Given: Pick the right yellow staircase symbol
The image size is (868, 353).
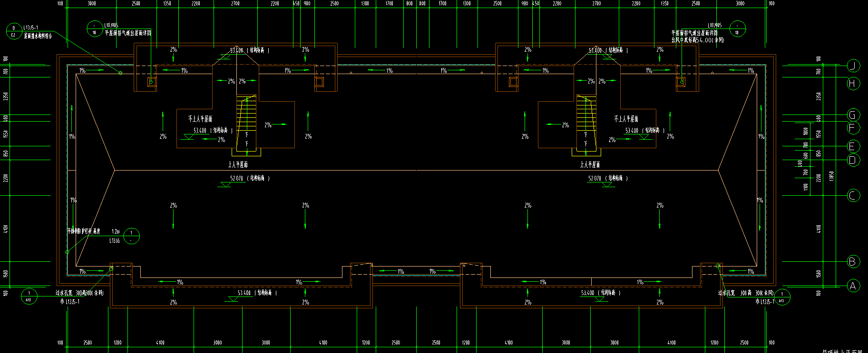Looking at the screenshot, I should (x=586, y=125).
